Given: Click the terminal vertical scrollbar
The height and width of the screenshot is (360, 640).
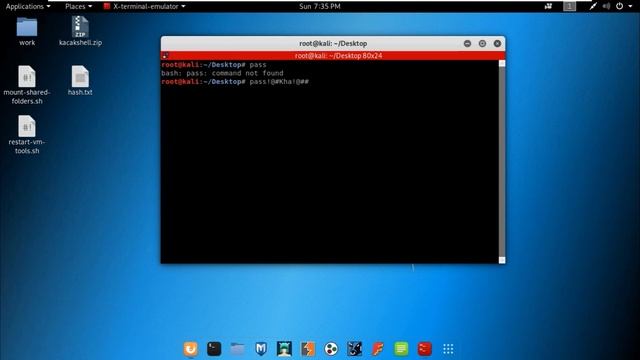Looking at the screenshot, I should point(502,162).
